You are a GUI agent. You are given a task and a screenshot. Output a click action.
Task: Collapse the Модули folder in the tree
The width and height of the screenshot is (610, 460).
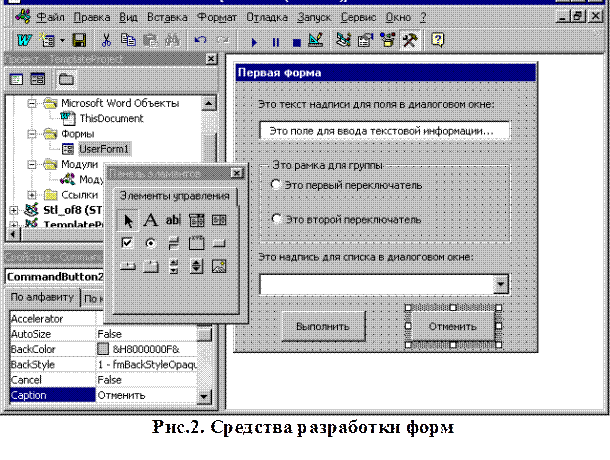click(32, 165)
